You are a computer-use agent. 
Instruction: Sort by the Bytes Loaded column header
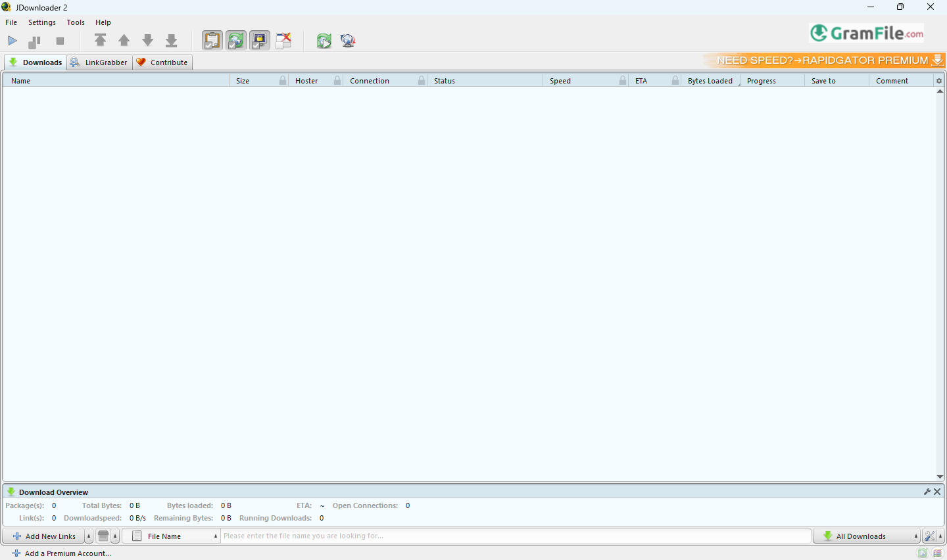[710, 81]
